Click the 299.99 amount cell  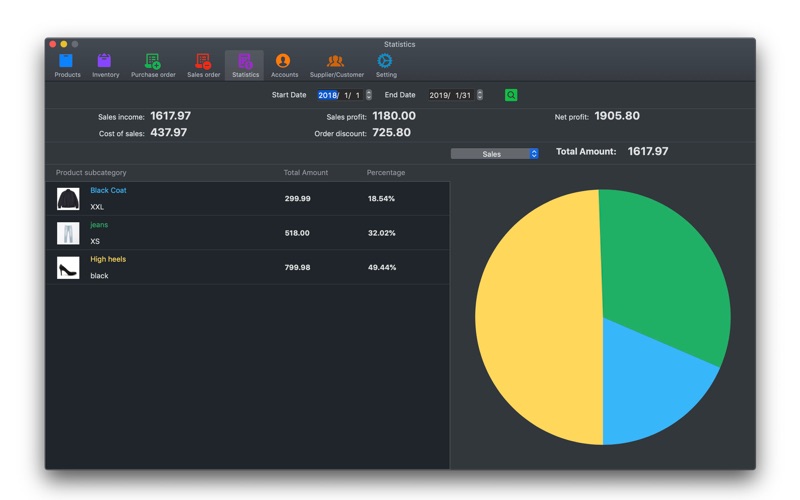tap(297, 198)
